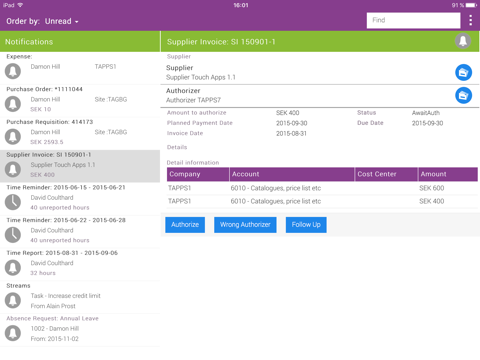Select Purchase Requisition 414173 notification
Viewport: 480px width, 360px height.
pos(80,133)
